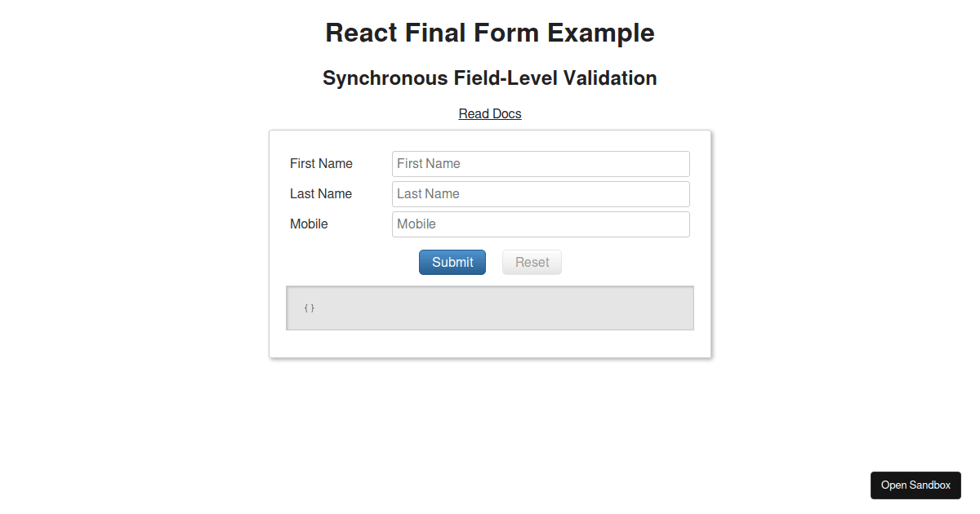
Task: Click the Synchronous Field-Level Validation subtitle
Action: [490, 78]
